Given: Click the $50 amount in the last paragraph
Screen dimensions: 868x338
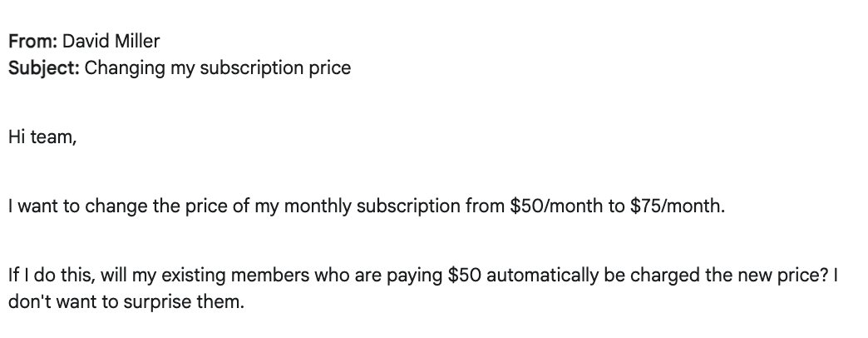Looking at the screenshot, I should pos(464,275).
